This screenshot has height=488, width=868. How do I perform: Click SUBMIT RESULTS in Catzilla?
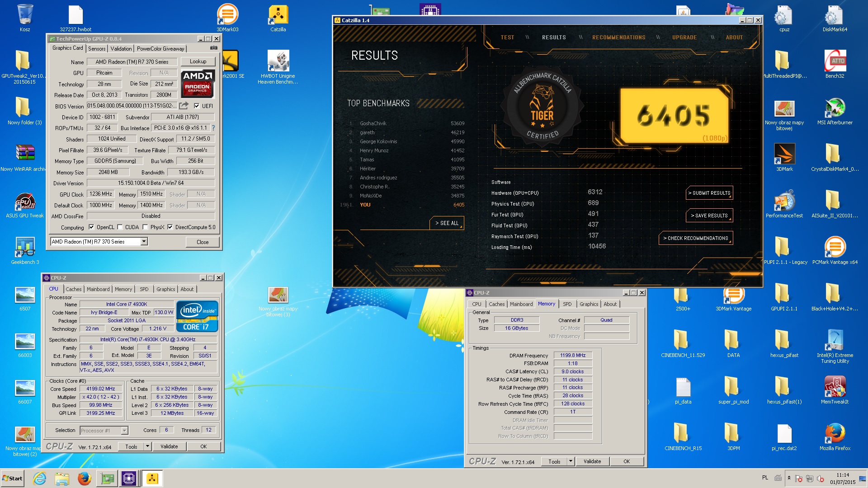709,193
